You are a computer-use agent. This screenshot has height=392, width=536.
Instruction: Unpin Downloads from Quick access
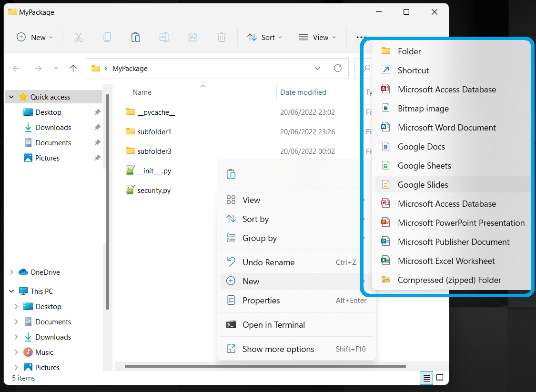point(97,127)
